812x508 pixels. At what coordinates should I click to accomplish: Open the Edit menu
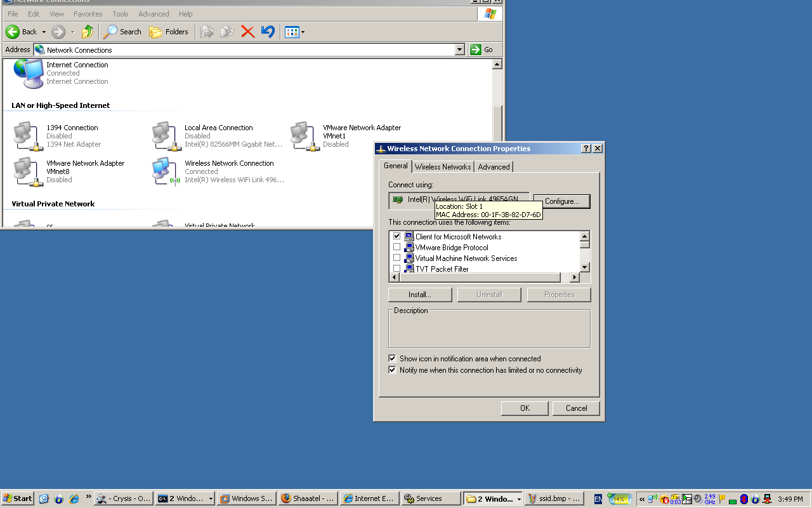coord(34,14)
